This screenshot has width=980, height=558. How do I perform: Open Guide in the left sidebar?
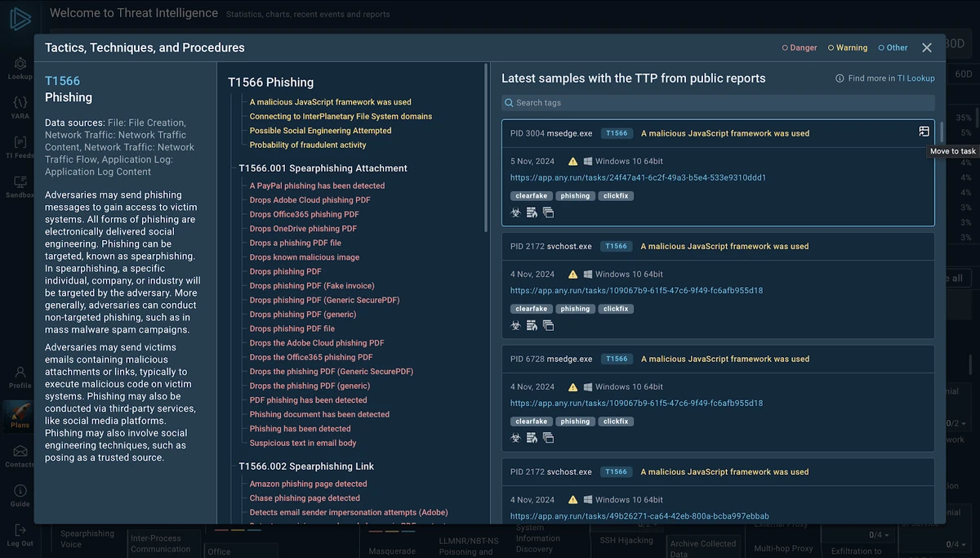point(20,495)
